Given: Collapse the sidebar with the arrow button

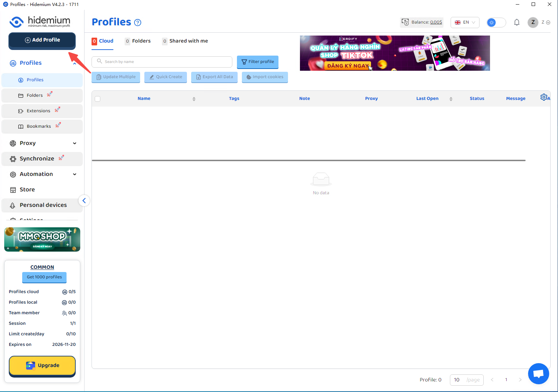Looking at the screenshot, I should coord(84,201).
